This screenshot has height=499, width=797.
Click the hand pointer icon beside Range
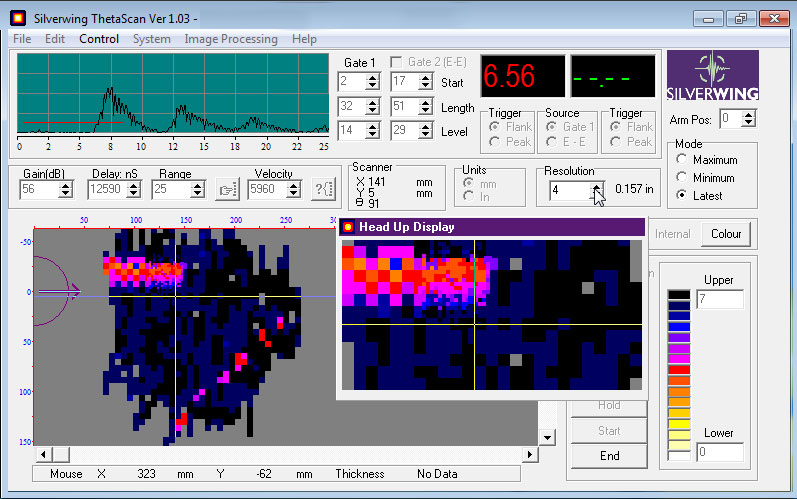pyautogui.click(x=227, y=189)
